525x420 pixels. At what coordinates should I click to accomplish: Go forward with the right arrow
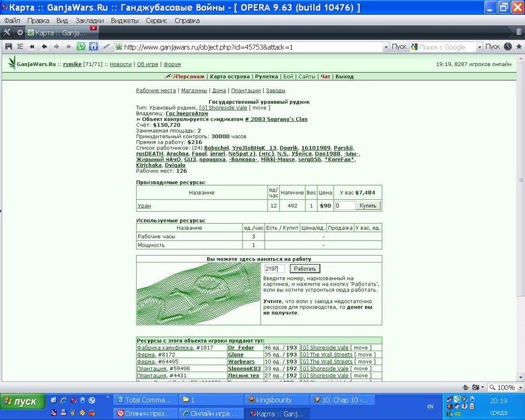(x=56, y=47)
